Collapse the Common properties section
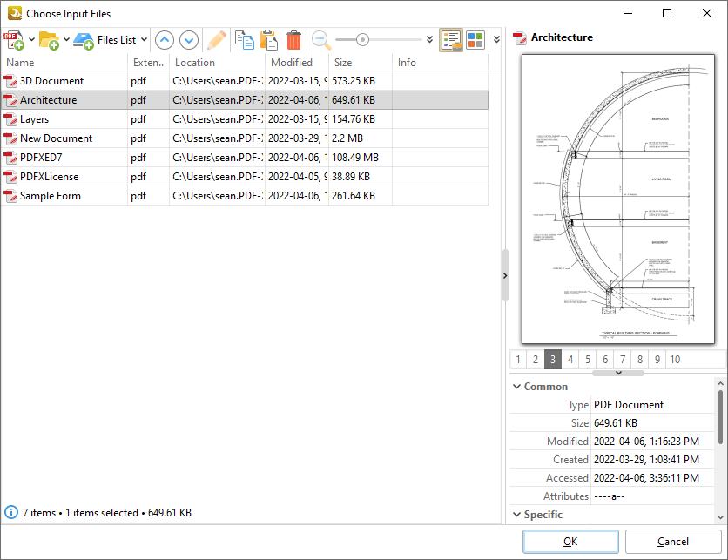 coord(516,387)
